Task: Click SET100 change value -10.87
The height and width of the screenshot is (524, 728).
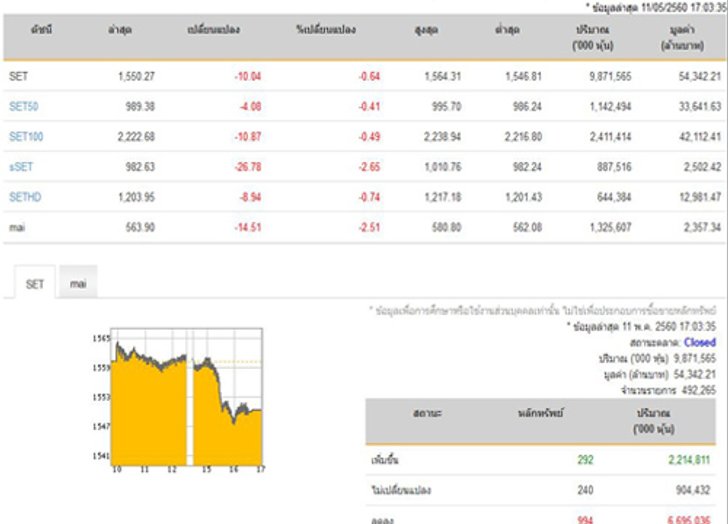Action: (x=247, y=136)
